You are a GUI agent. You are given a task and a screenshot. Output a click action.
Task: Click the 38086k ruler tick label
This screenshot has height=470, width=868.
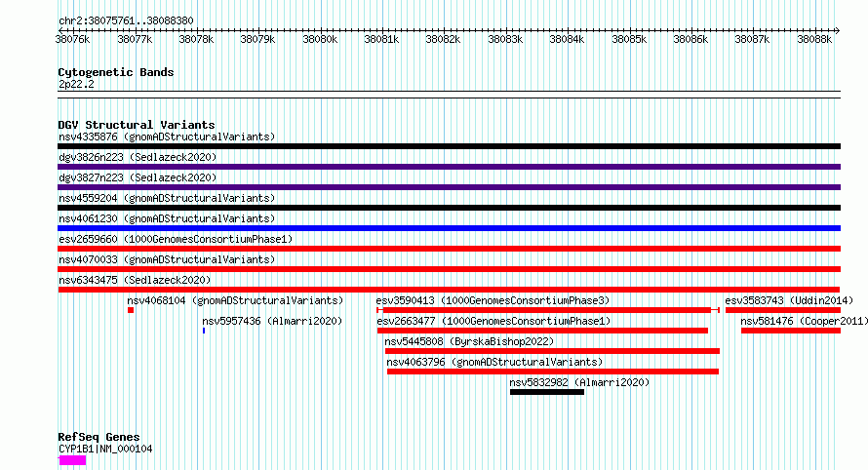pos(690,40)
